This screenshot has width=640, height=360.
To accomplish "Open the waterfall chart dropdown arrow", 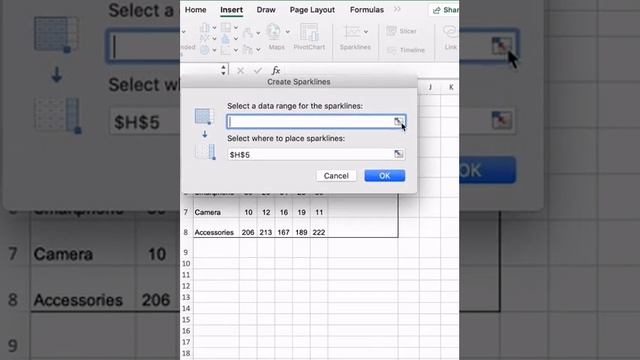I will (258, 33).
